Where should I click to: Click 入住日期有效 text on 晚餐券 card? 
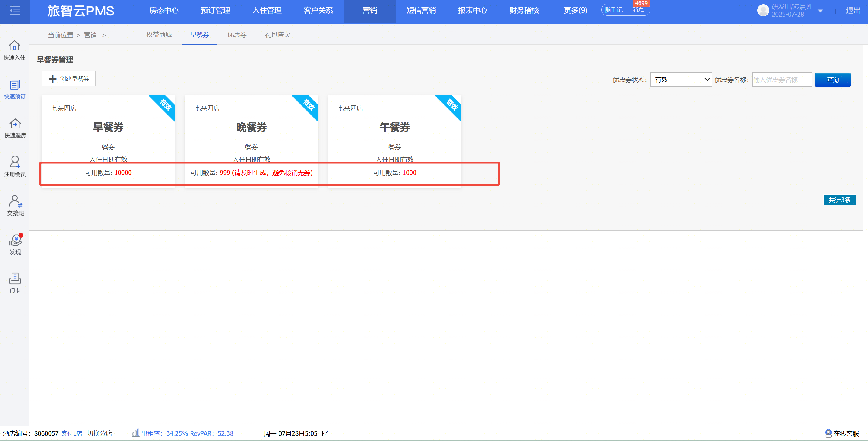coord(252,159)
